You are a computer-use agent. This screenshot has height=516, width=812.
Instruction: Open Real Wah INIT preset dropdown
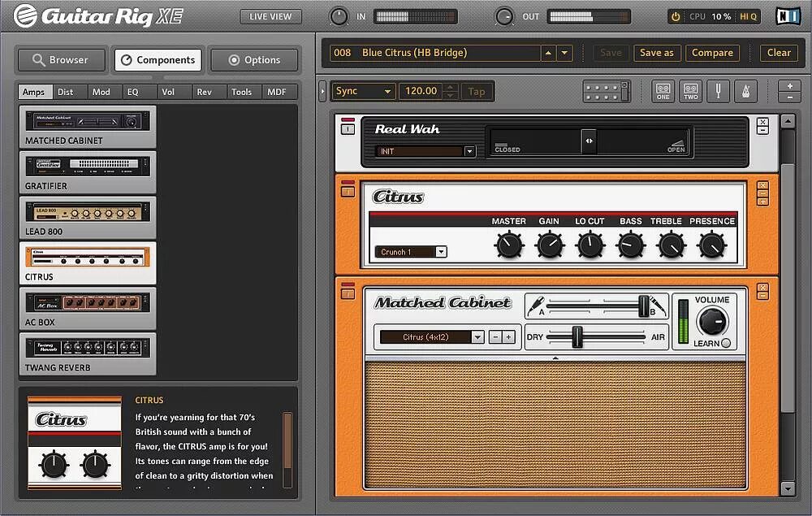tap(469, 151)
